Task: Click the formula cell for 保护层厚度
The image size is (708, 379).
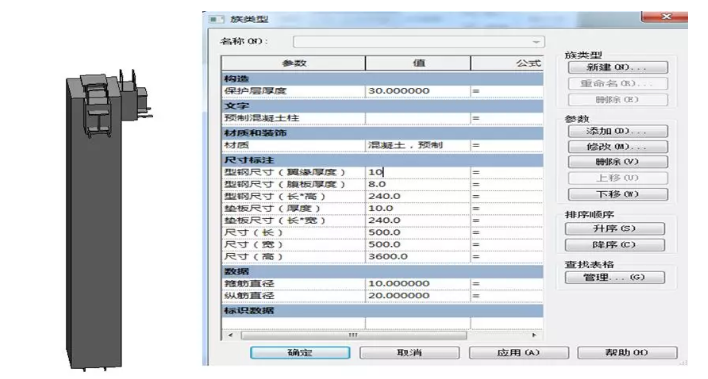Action: pyautogui.click(x=507, y=91)
